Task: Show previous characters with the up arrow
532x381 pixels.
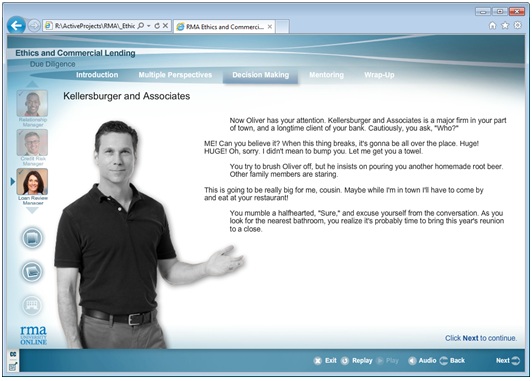Action: point(32,84)
